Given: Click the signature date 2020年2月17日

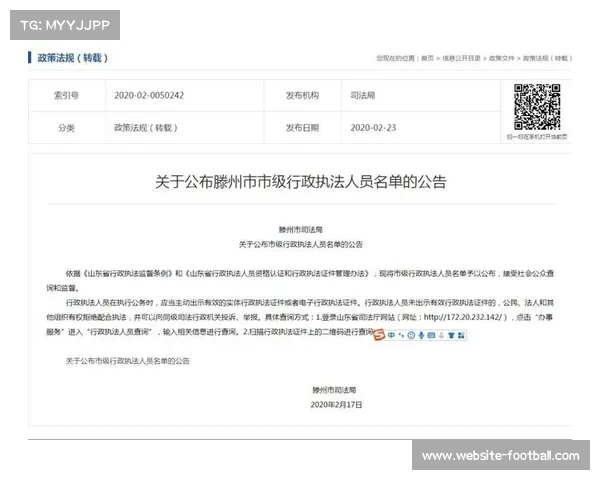Looking at the screenshot, I should point(336,405).
